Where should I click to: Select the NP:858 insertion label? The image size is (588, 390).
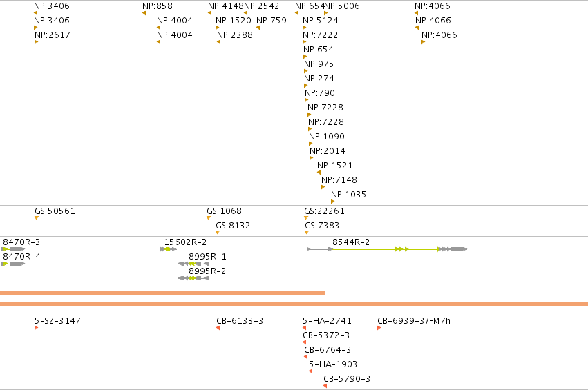pos(158,6)
